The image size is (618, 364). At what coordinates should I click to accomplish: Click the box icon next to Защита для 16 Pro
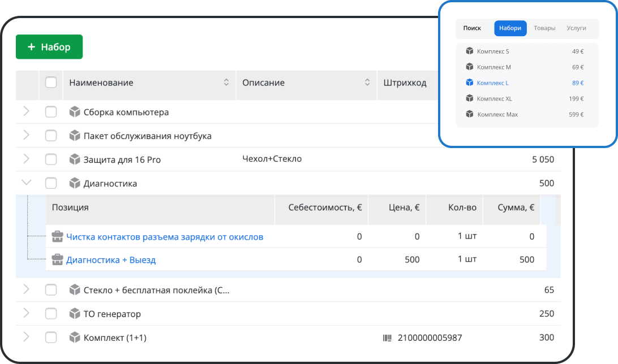pos(75,159)
